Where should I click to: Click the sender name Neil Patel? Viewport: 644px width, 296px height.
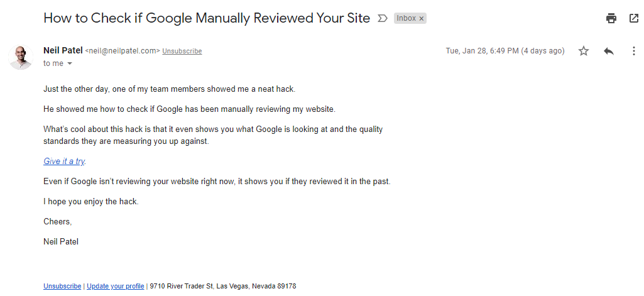coord(63,50)
